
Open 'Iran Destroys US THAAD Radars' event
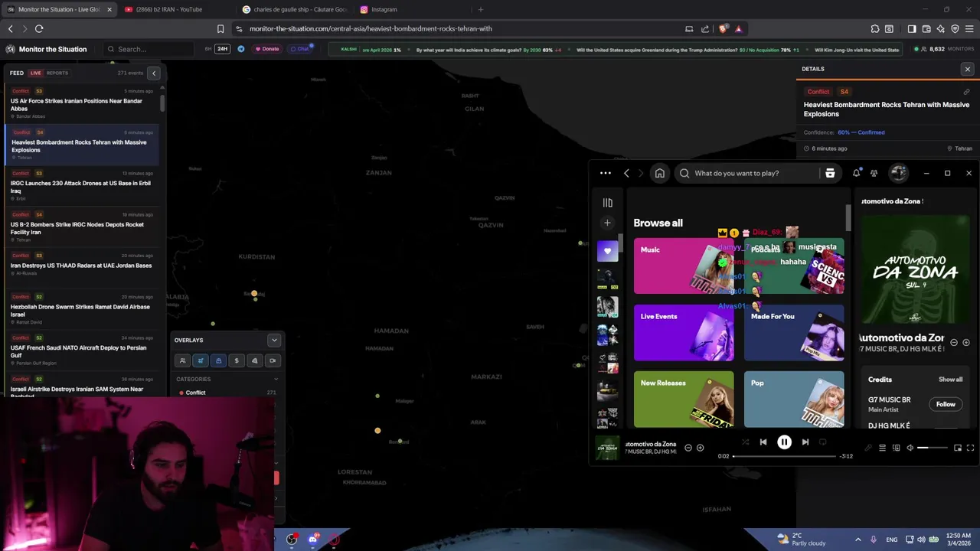click(82, 264)
